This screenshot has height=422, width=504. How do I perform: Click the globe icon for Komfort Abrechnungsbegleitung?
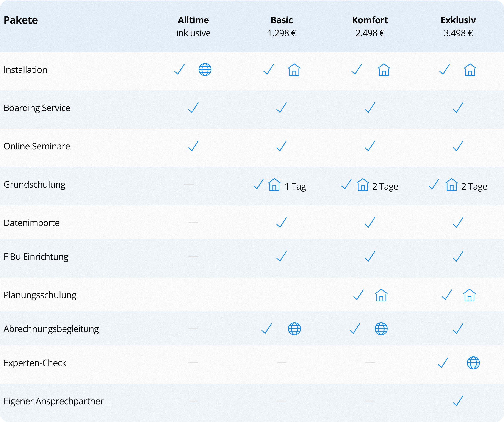pyautogui.click(x=381, y=329)
